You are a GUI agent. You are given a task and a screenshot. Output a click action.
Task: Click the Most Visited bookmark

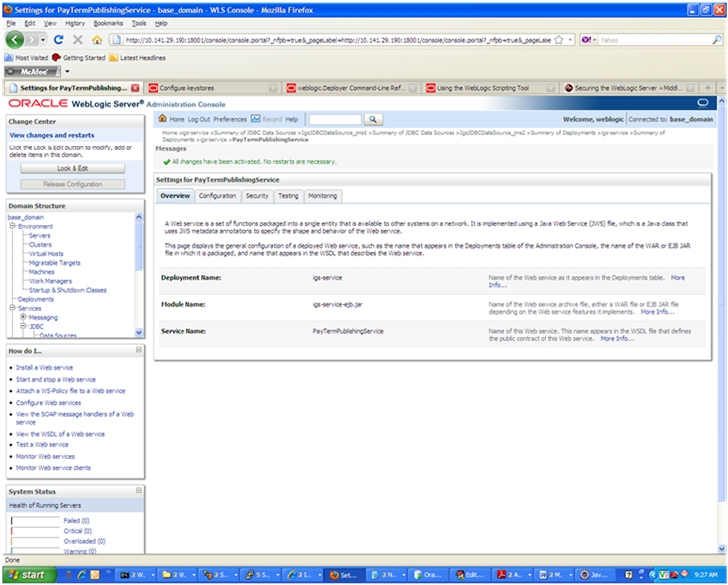(x=27, y=58)
